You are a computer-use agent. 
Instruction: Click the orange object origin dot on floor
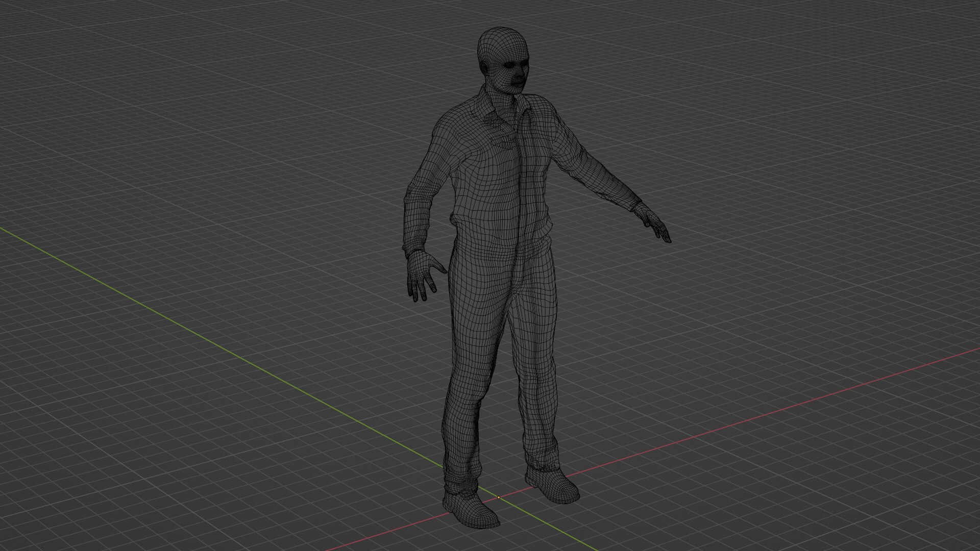499,497
